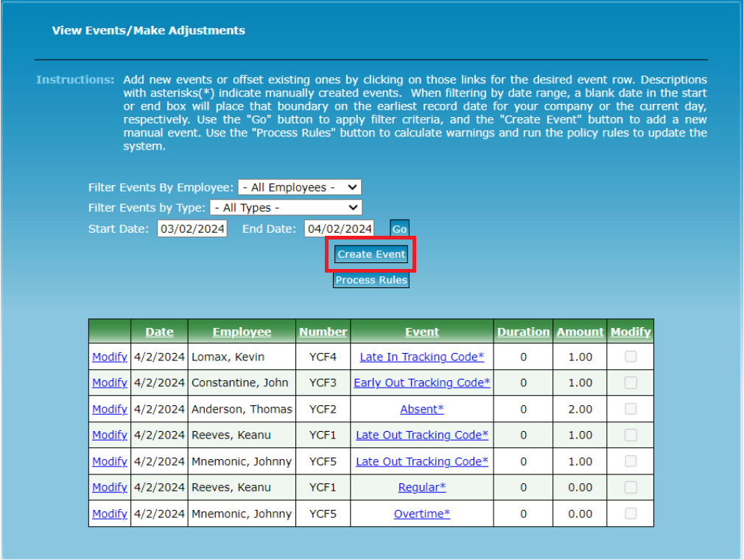
Task: Open Modify link for Mnemonic Late Out row
Action: point(110,461)
